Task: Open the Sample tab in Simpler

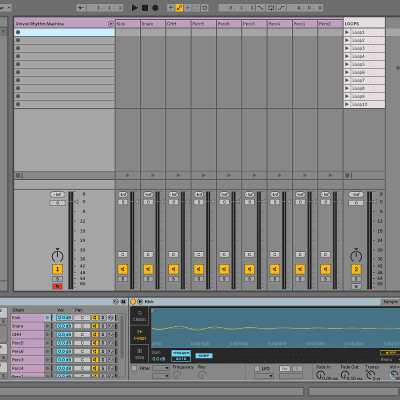Action: click(390, 302)
